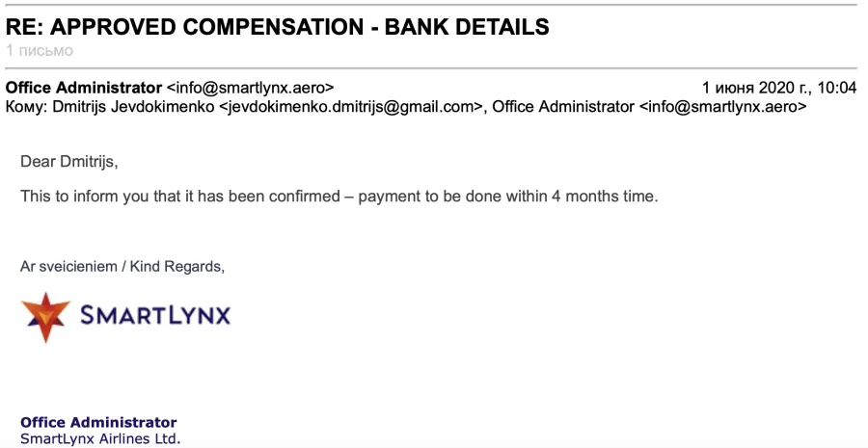
Task: Click info@smartlynx.aero in the Кому line
Action: coord(723,106)
